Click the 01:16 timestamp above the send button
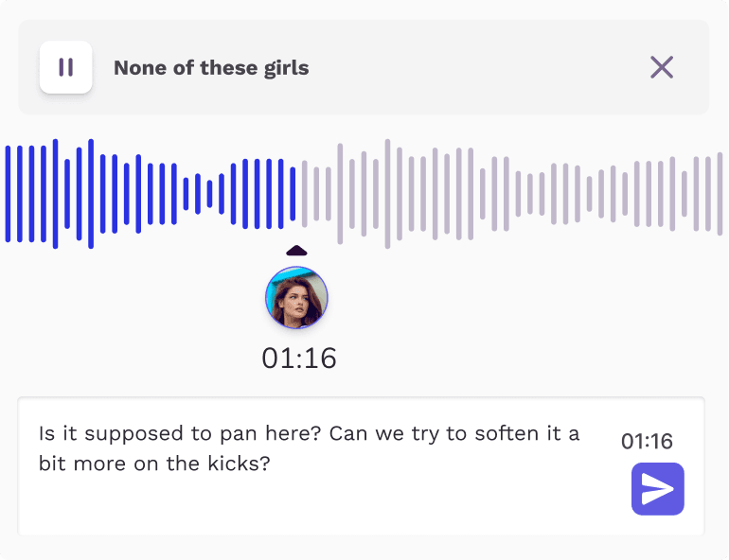This screenshot has width=729, height=560. [647, 441]
